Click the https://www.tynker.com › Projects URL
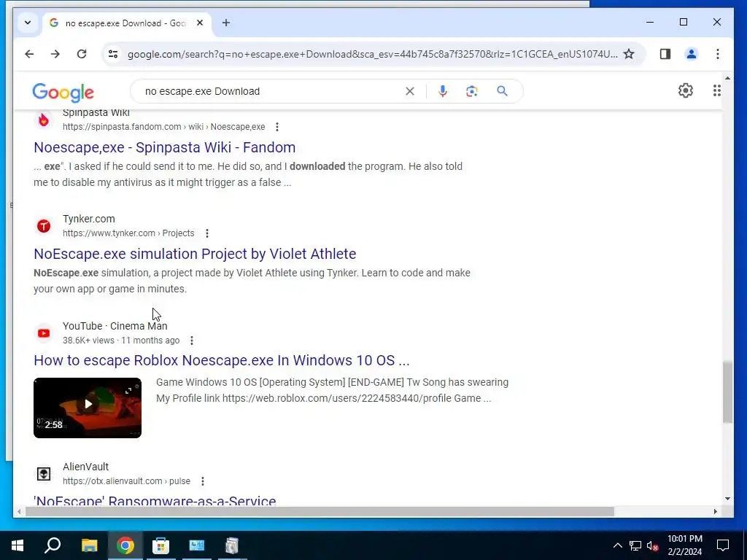The image size is (747, 560). click(x=128, y=233)
